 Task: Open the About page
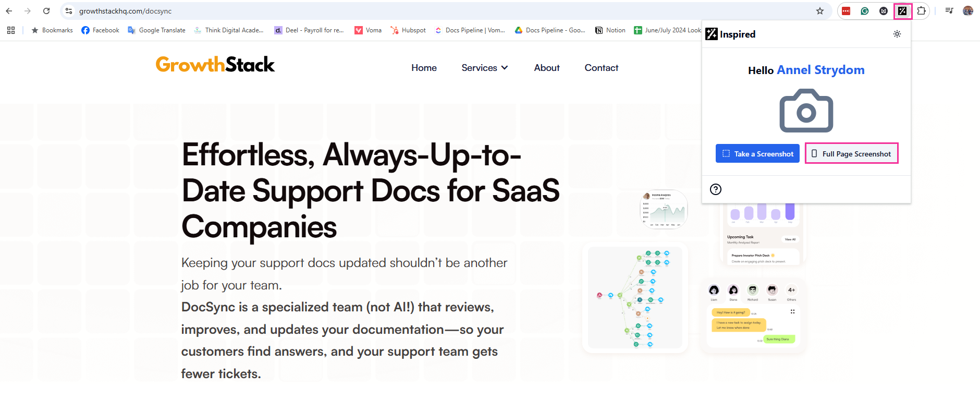[547, 68]
